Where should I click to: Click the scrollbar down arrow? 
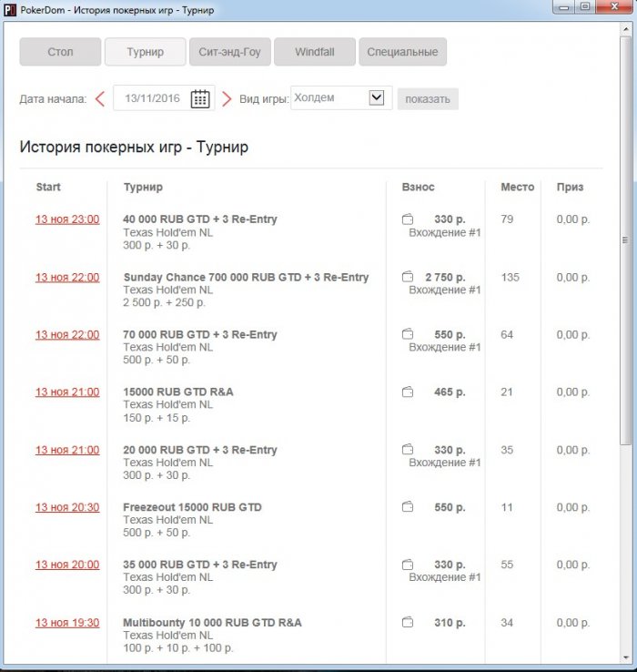coord(625,657)
